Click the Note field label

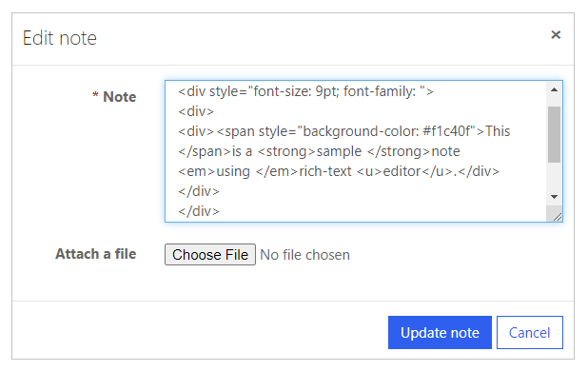tap(119, 97)
